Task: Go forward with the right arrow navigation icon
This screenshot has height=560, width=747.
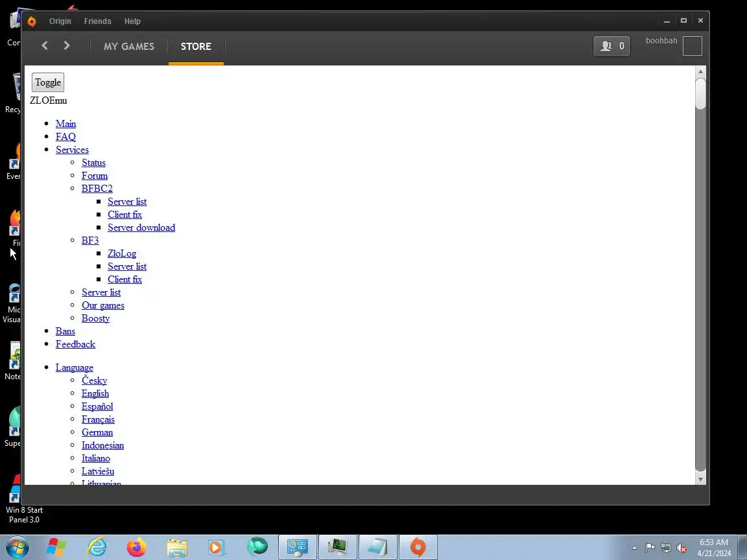Action: 67,46
